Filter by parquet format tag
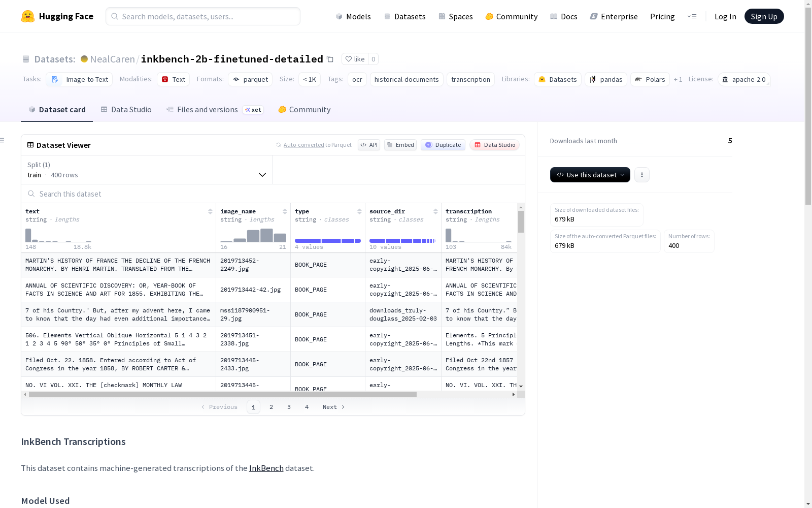 click(250, 79)
